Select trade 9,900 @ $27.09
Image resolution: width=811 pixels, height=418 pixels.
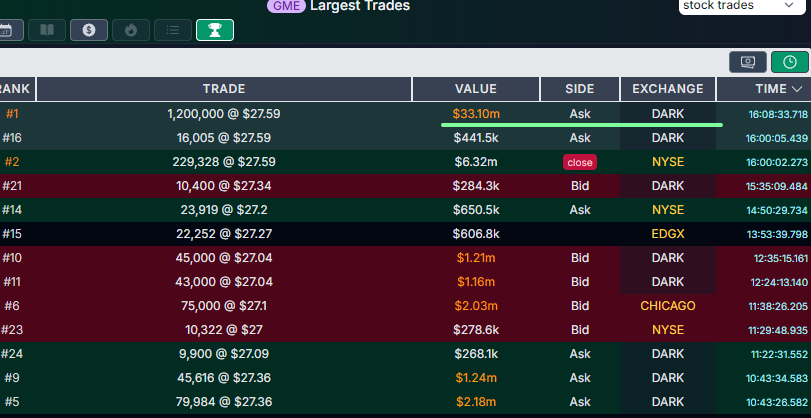point(224,354)
